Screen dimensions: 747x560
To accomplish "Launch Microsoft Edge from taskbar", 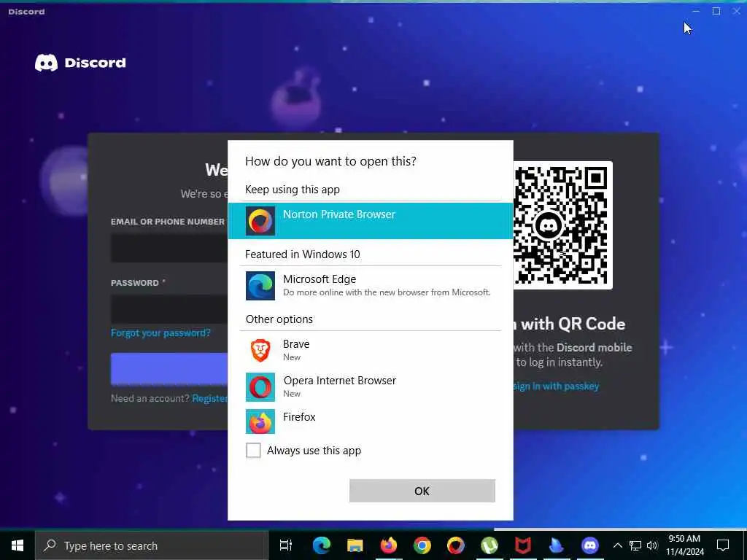I will [322, 545].
